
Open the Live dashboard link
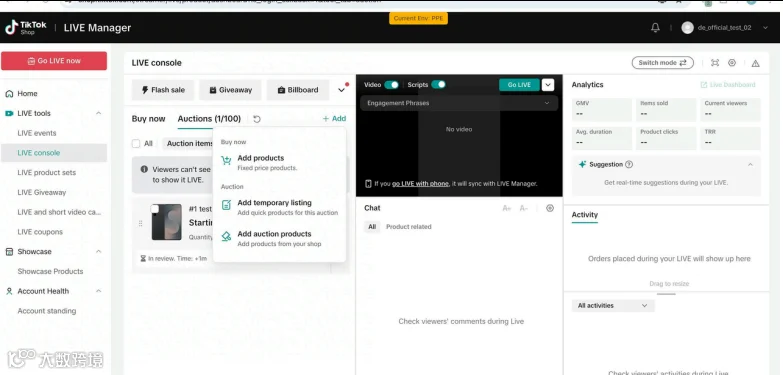728,85
